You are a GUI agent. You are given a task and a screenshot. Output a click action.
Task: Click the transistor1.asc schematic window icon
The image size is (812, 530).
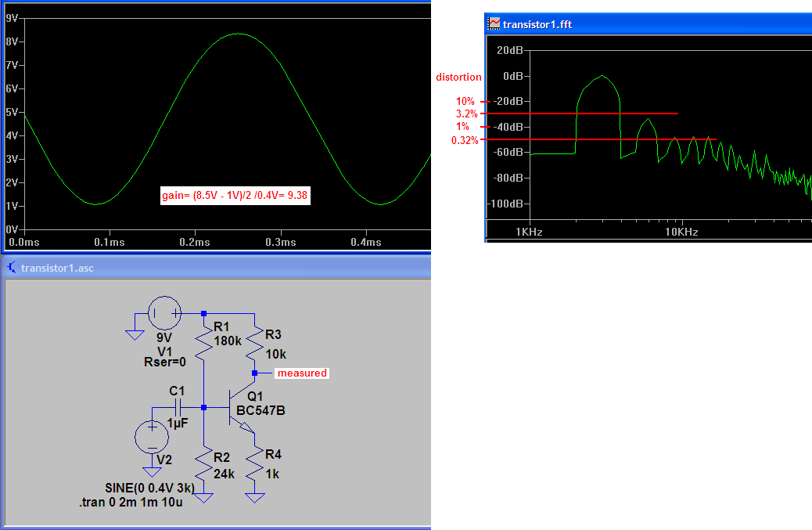tap(12, 267)
